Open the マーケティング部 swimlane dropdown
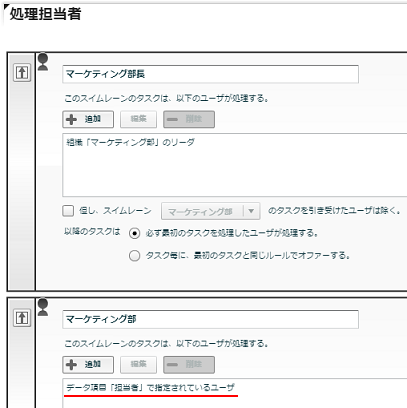The image size is (407, 408). point(211,211)
